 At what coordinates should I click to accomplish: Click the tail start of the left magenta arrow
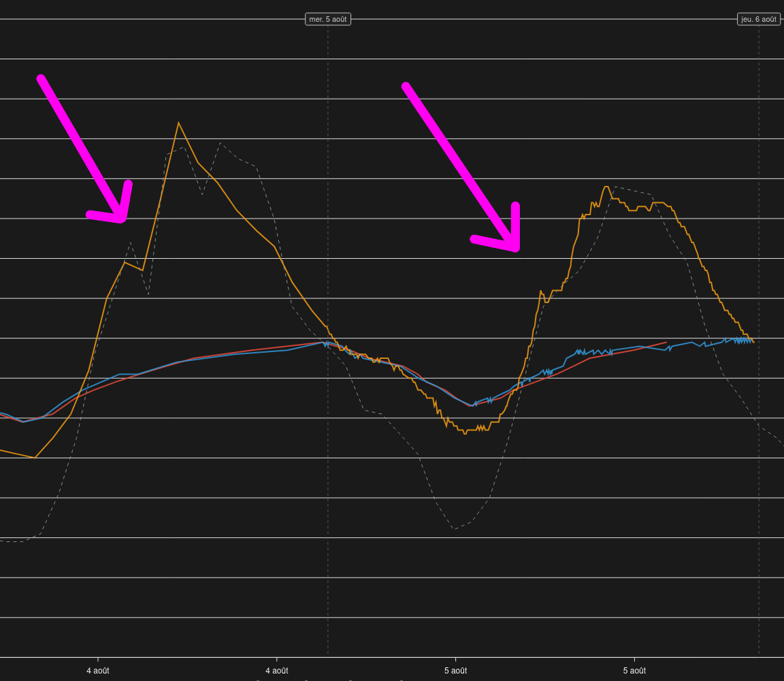tap(41, 78)
